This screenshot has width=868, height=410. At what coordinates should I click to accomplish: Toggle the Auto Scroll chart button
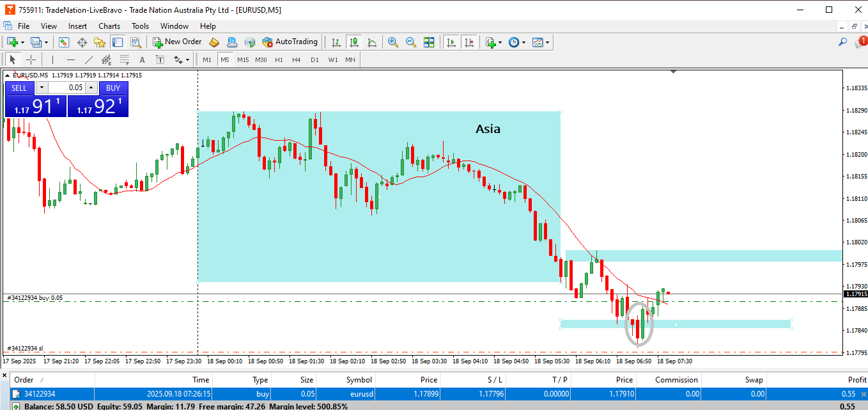[x=451, y=42]
